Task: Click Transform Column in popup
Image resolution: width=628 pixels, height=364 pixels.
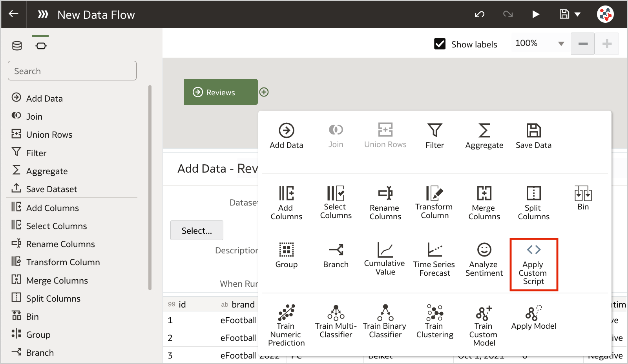Action: pos(434,202)
